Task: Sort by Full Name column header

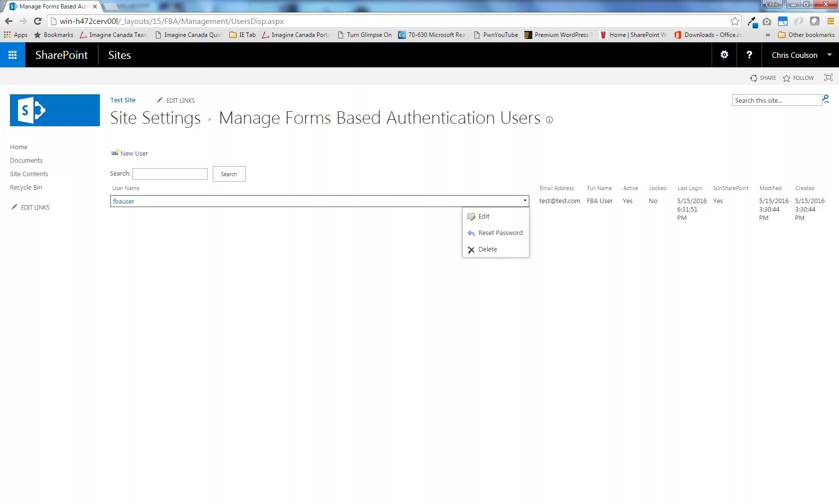Action: coord(599,188)
